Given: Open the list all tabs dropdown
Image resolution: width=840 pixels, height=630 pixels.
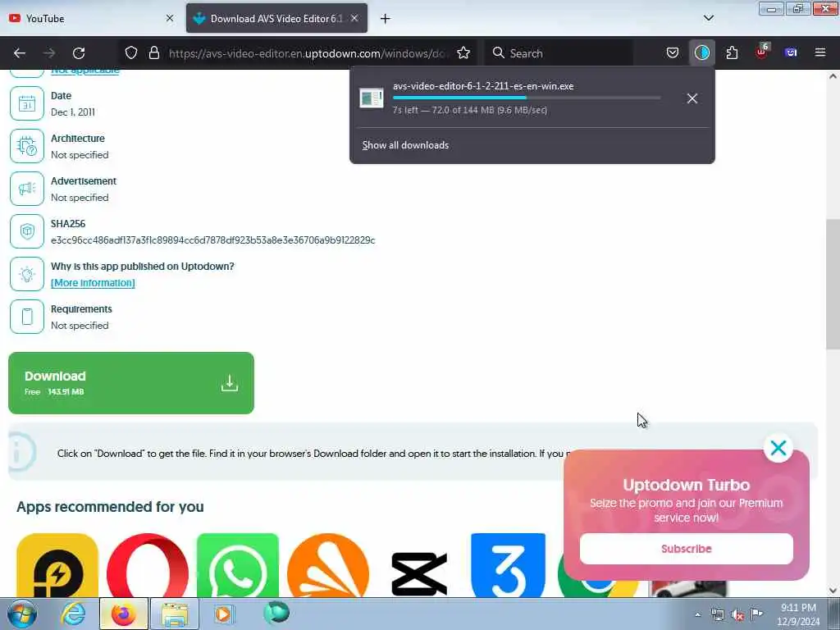Looking at the screenshot, I should click(x=709, y=18).
